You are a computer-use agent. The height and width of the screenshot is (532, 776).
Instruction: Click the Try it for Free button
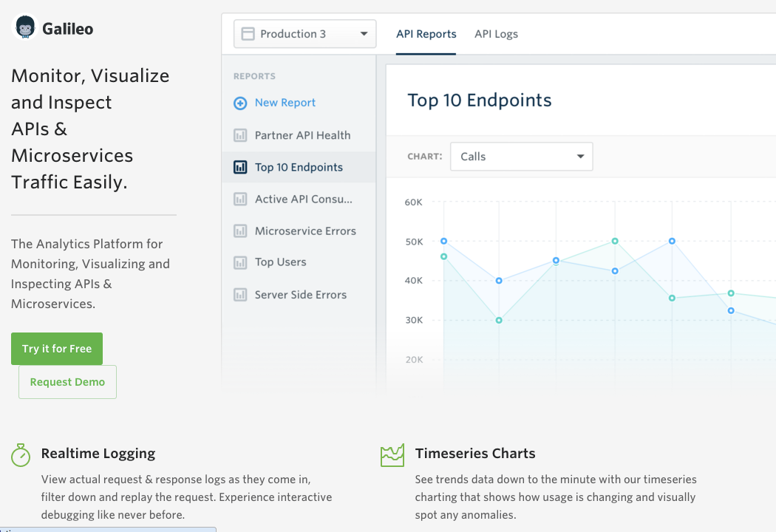tap(57, 349)
